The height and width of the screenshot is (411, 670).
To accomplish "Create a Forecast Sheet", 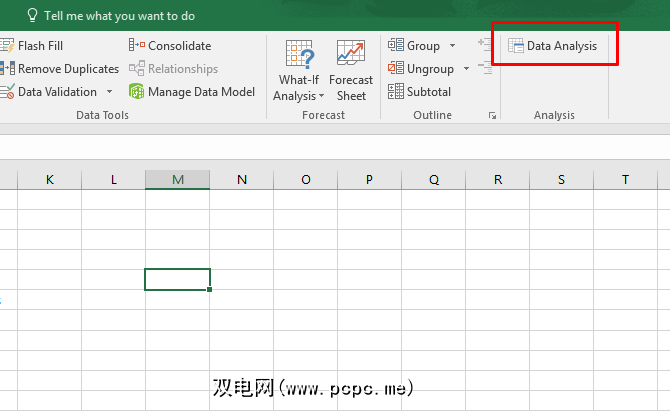I will coord(350,70).
